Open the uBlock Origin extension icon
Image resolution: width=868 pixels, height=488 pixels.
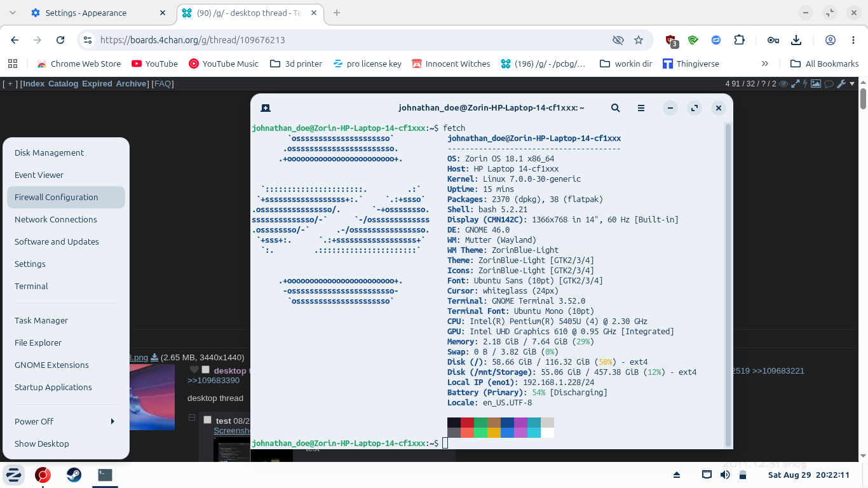[670, 41]
